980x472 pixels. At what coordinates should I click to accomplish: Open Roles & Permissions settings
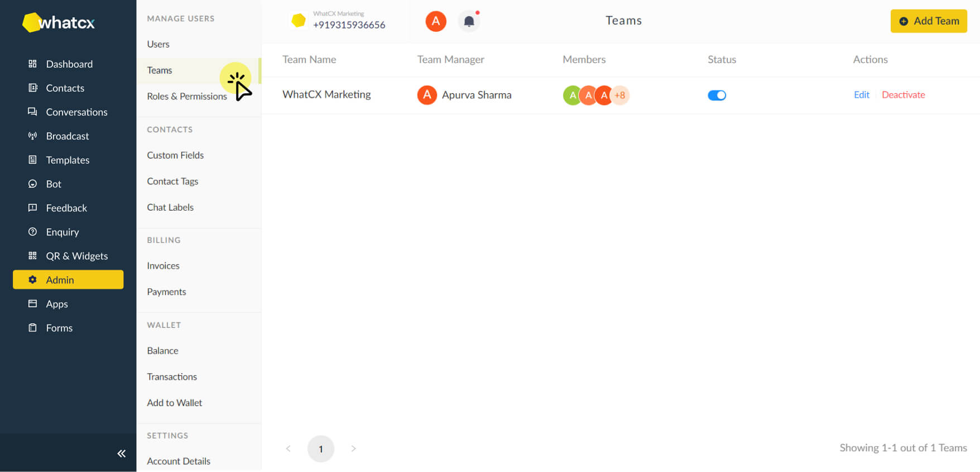186,96
